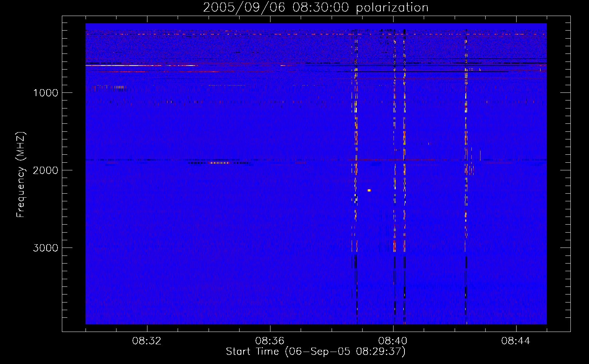Select the 'Frequency (MHZ)' axis label

21,174
